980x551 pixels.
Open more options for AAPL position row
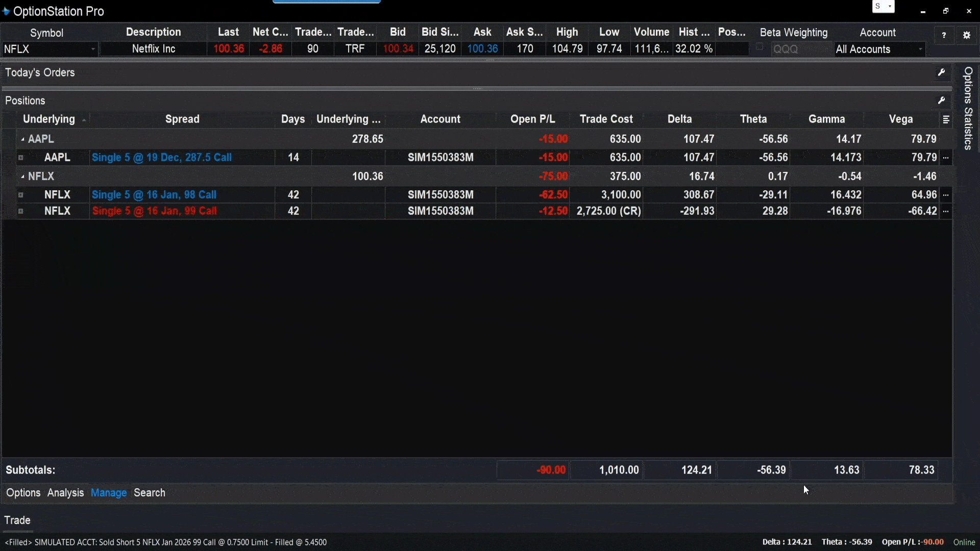[946, 158]
